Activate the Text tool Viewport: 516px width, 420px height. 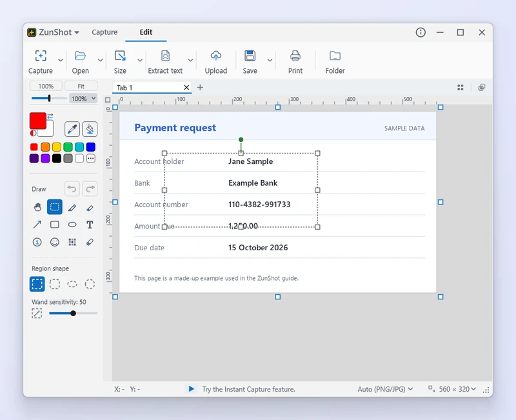tap(90, 225)
